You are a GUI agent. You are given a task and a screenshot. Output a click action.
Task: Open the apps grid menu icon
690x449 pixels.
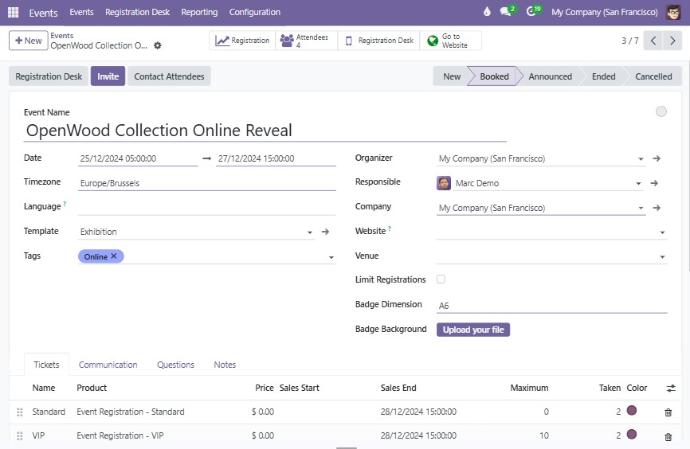point(14,12)
